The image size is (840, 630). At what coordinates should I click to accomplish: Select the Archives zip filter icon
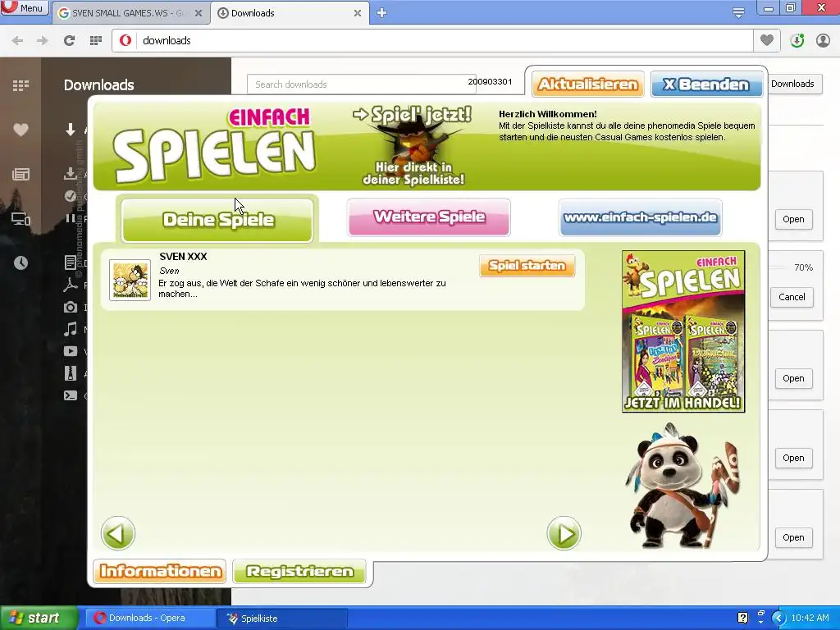(x=71, y=373)
